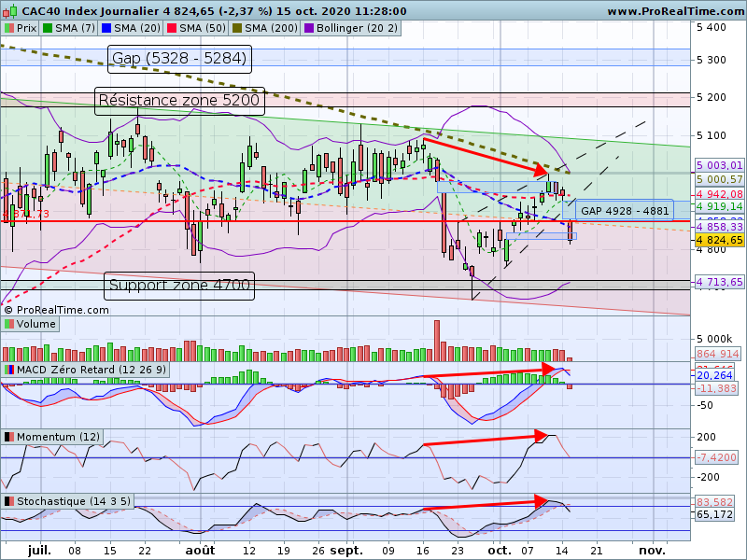Click the oct. date axis label
This screenshot has height=560, width=747.
pos(500,551)
